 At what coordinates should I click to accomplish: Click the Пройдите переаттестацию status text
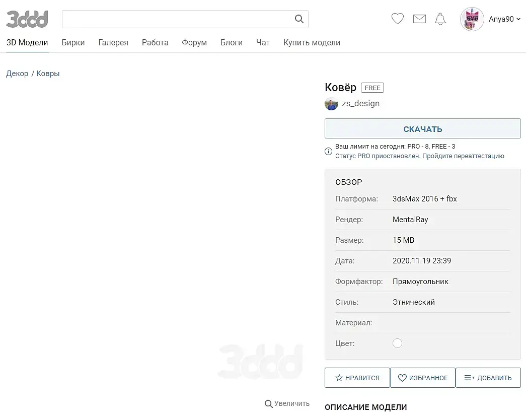click(x=463, y=156)
